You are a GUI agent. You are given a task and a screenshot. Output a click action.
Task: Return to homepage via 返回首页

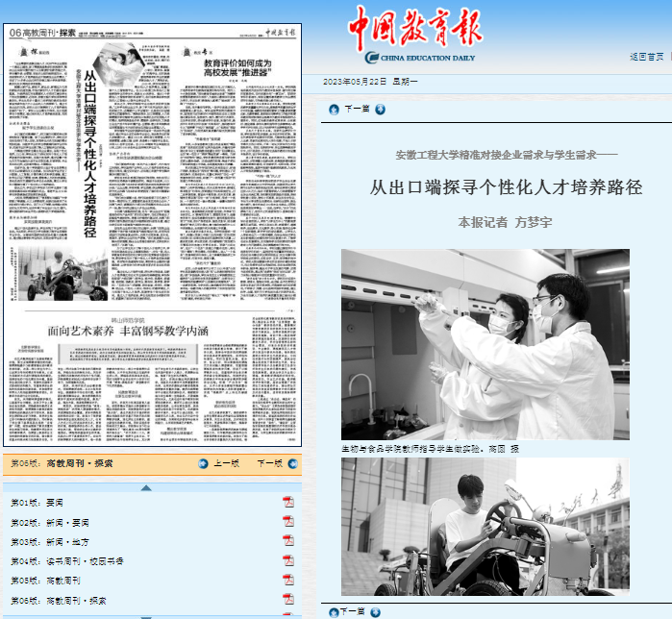[x=646, y=57]
